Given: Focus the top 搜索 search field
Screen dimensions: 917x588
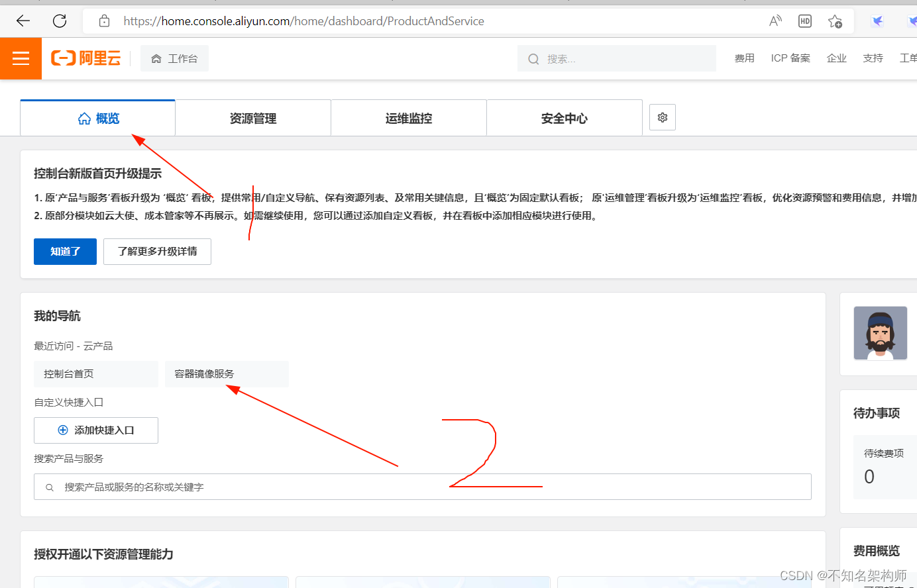Looking at the screenshot, I should pos(617,58).
